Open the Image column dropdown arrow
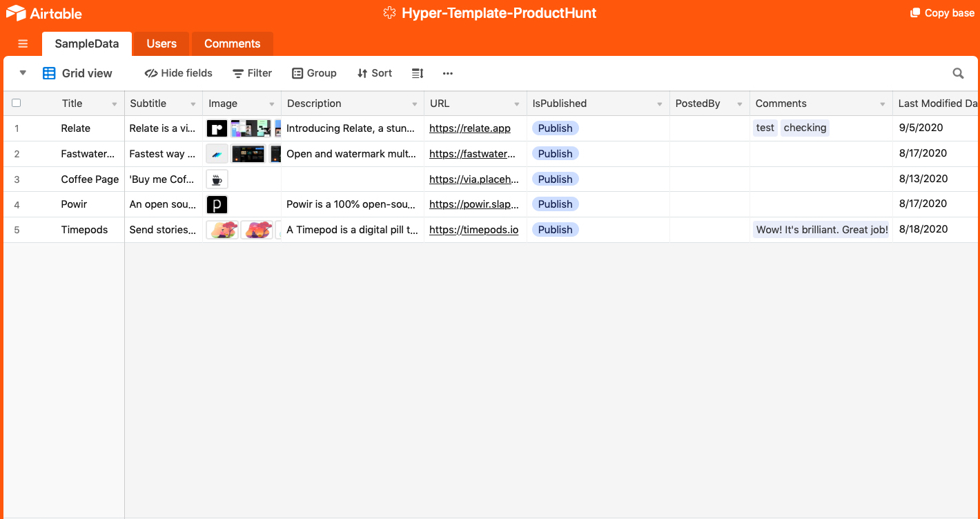The image size is (980, 519). [x=271, y=104]
